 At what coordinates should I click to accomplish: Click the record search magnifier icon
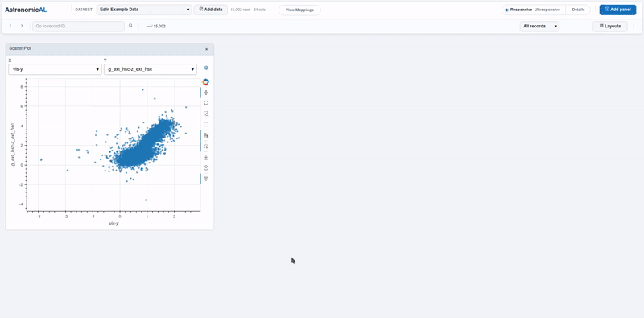[x=131, y=26]
